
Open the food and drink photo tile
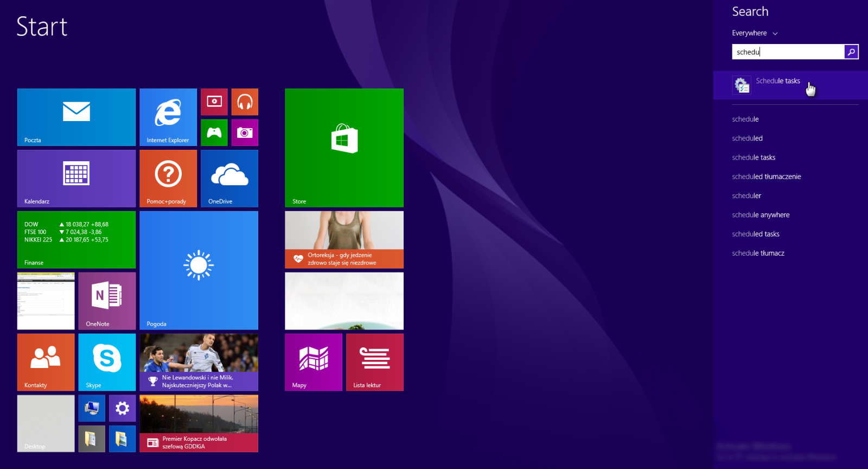(x=344, y=301)
